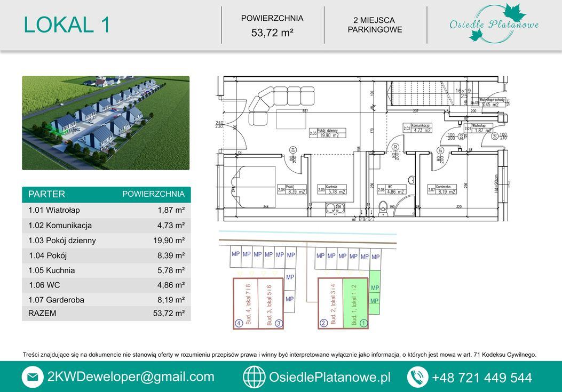Open the OsiedlePlatanowe.pl website link

point(330,377)
